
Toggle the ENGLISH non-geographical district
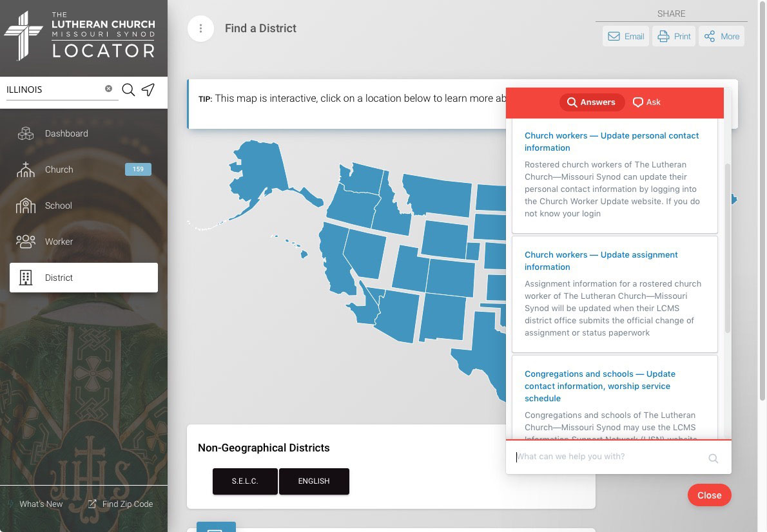pyautogui.click(x=314, y=480)
